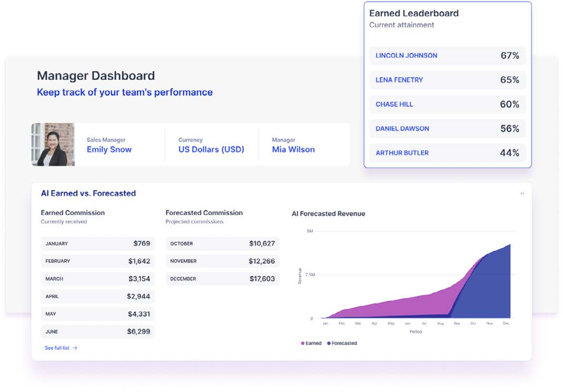Viewport: 563px width, 392px height.
Task: Click the $4,331 earned amount
Action: point(139,314)
